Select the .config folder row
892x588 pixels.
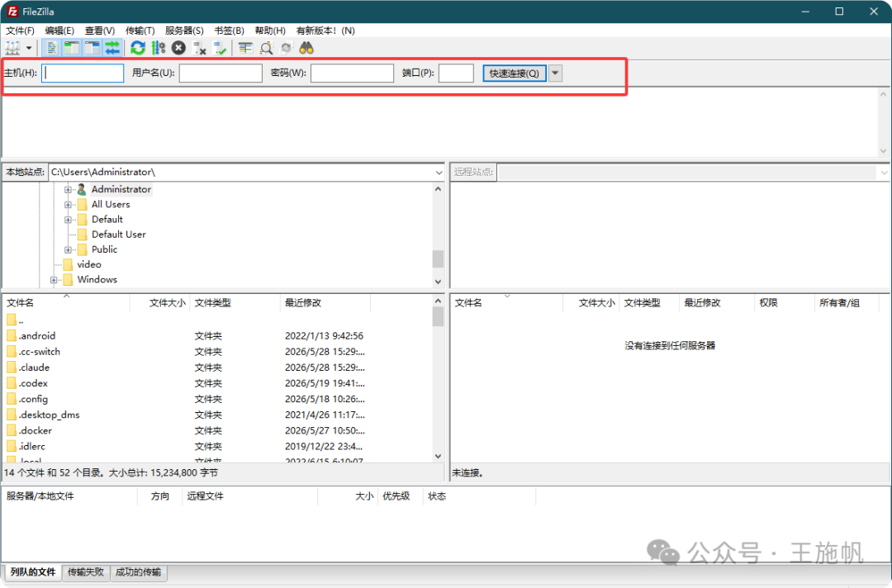(x=218, y=399)
